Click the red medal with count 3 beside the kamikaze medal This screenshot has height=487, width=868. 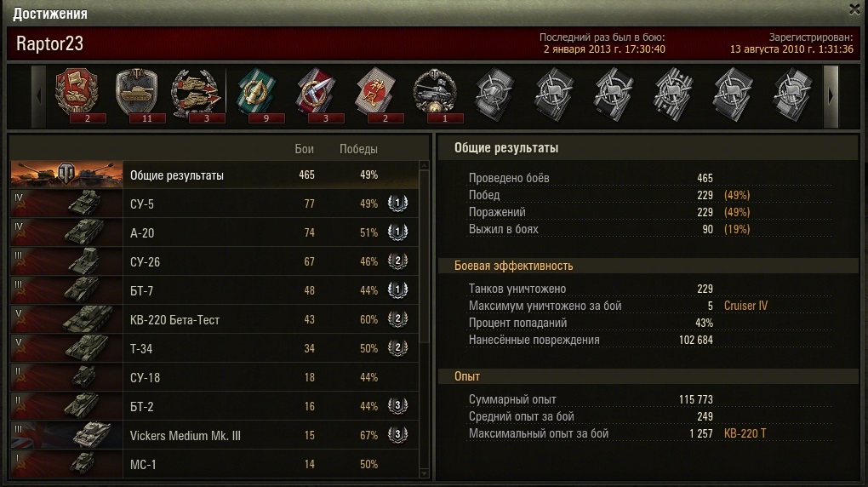point(317,95)
